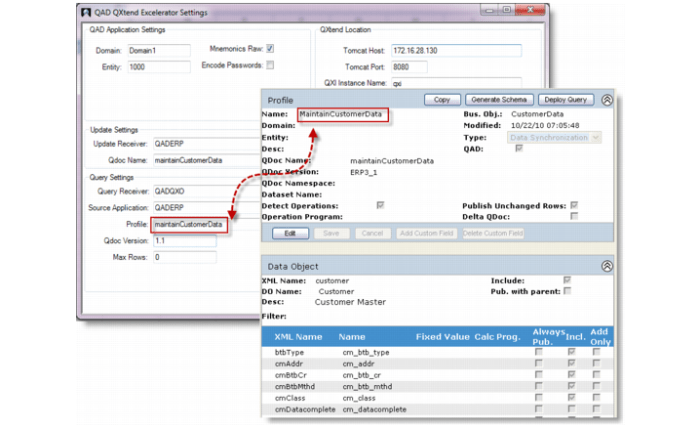Toggle the Detect Operations checkbox

click(x=380, y=205)
